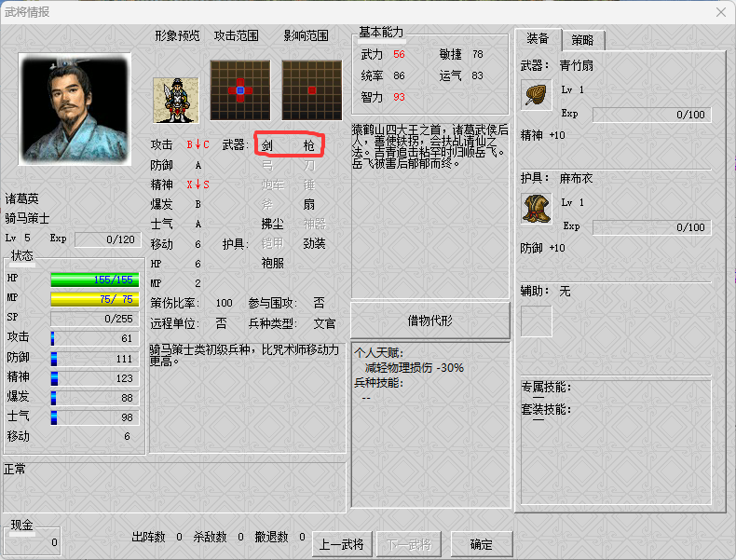Click the 攻击范围 range grid
The image size is (736, 560).
(x=240, y=90)
